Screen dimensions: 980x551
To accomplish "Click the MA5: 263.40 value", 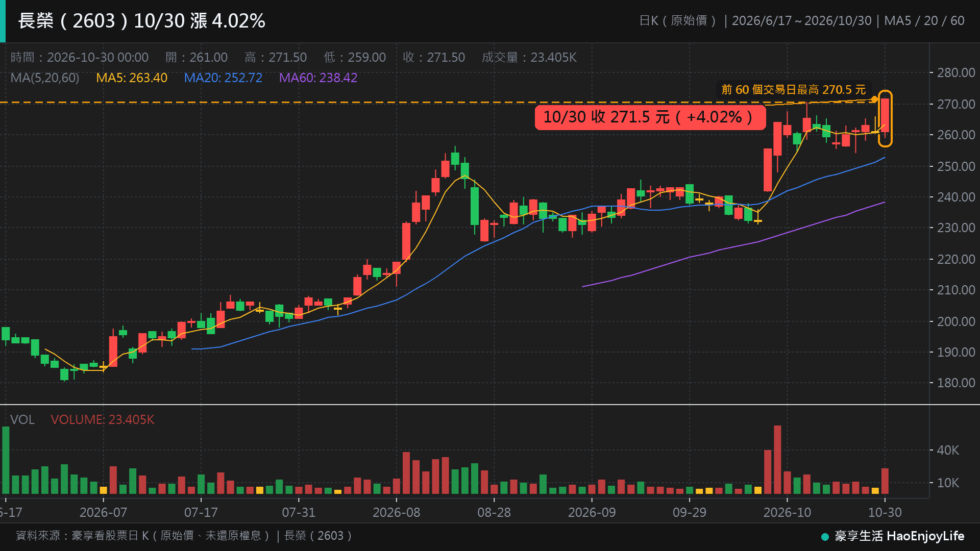I will pos(132,78).
